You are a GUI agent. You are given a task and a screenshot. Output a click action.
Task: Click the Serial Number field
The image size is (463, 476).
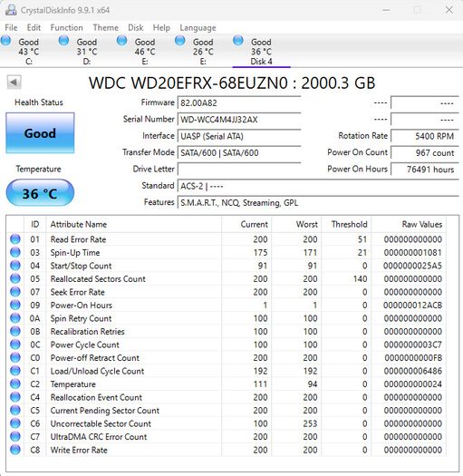239,120
